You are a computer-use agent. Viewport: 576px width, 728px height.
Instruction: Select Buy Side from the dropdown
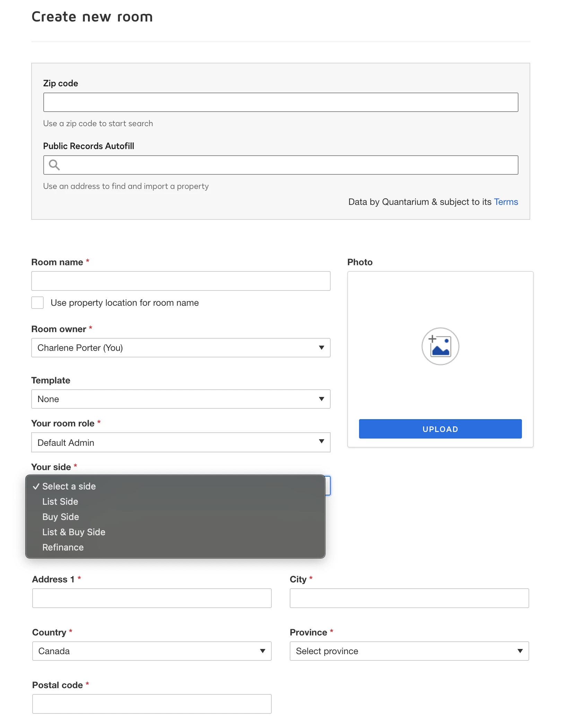(x=175, y=517)
